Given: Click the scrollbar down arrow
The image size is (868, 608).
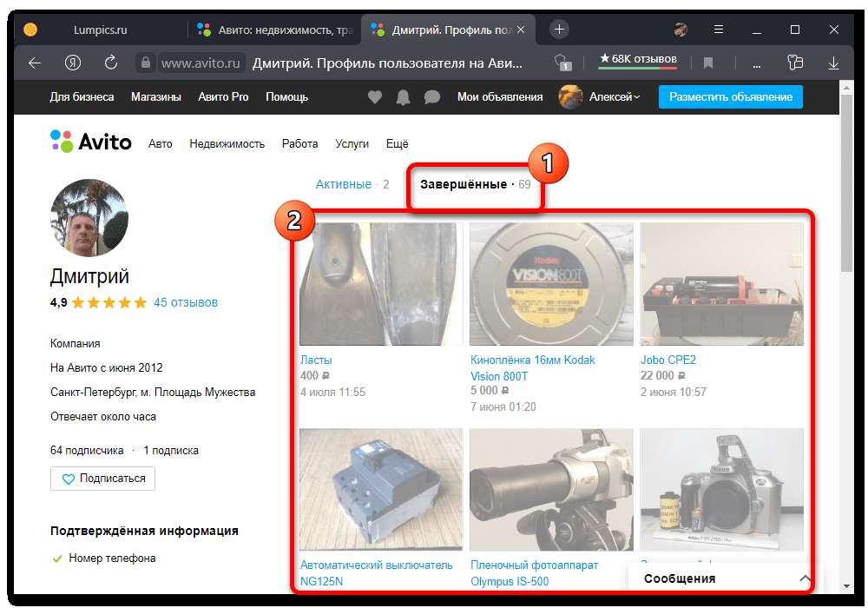Looking at the screenshot, I should (846, 585).
